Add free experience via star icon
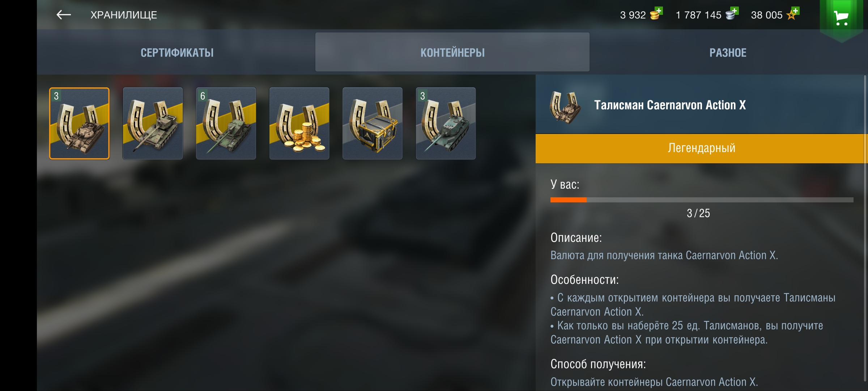 click(x=793, y=14)
